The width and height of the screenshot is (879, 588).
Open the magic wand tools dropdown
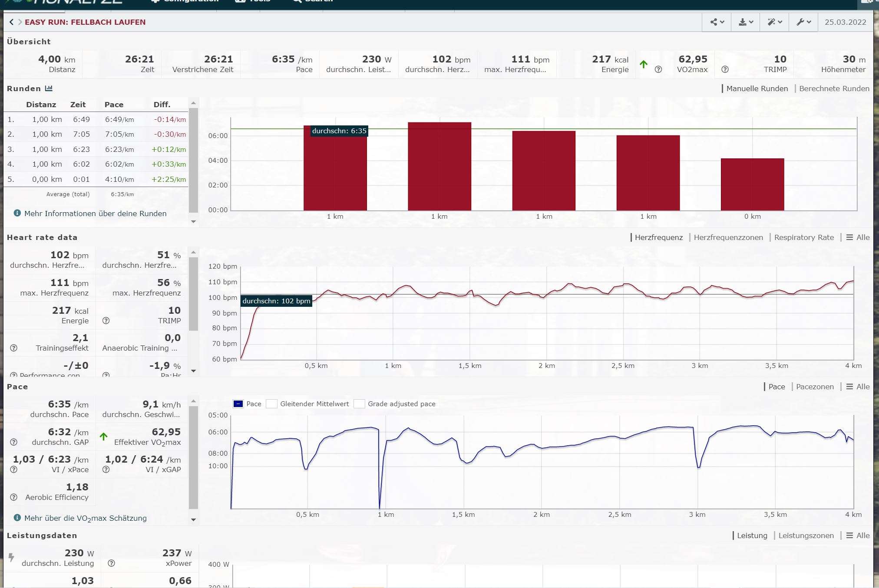point(774,22)
